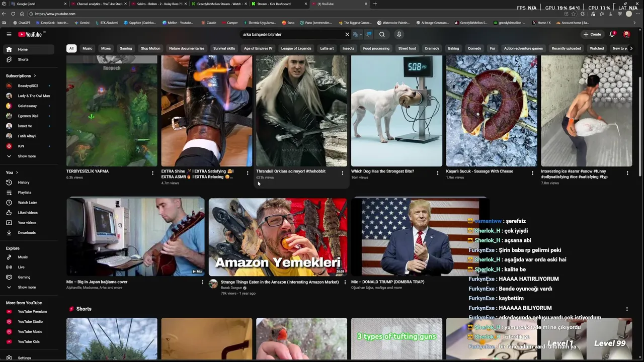644x362 pixels.
Task: Open options for Strongest Bite video
Action: click(x=438, y=173)
